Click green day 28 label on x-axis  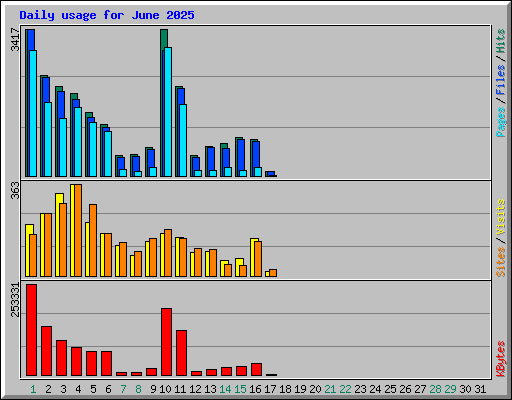click(435, 389)
